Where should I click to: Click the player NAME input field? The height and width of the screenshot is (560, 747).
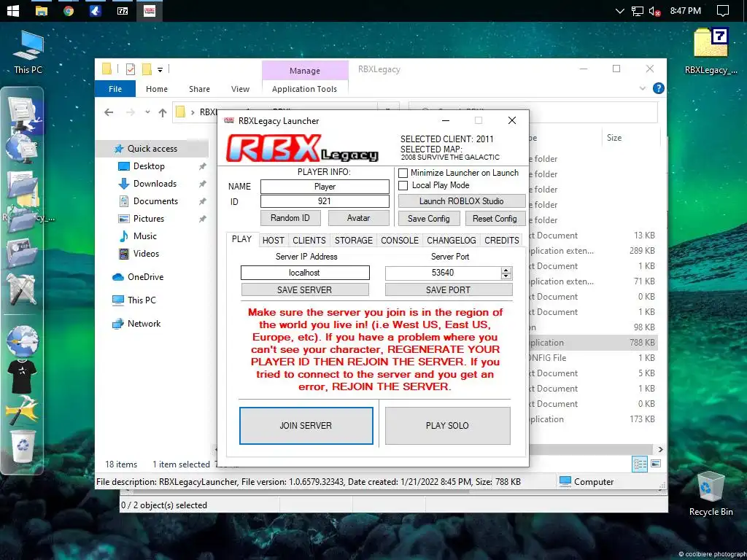[325, 187]
